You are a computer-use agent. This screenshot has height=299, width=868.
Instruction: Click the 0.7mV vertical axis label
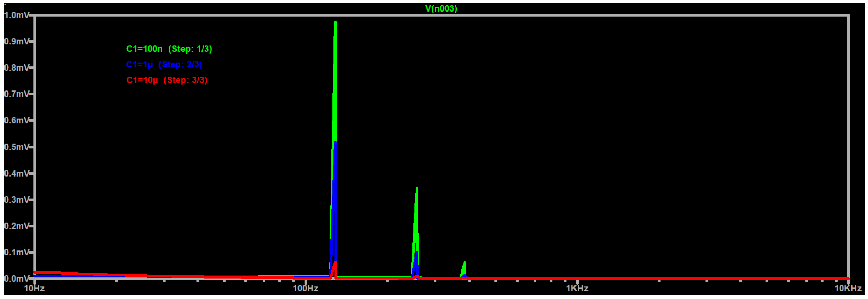[17, 94]
